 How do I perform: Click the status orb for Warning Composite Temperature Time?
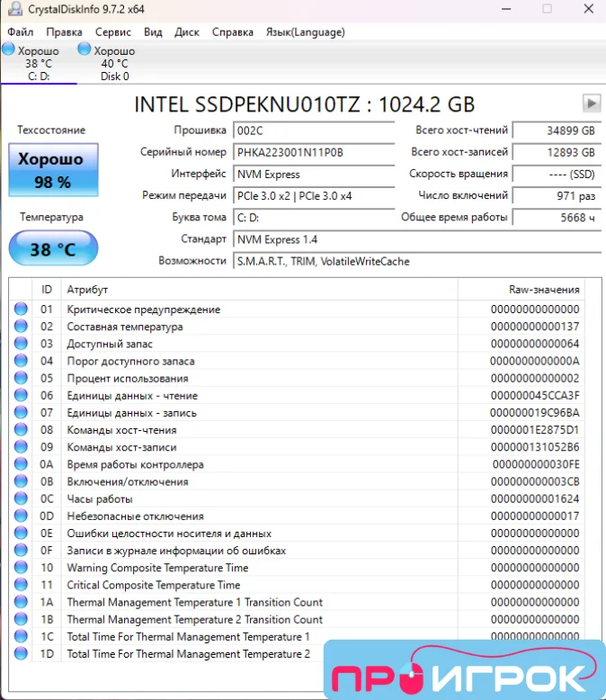point(21,568)
